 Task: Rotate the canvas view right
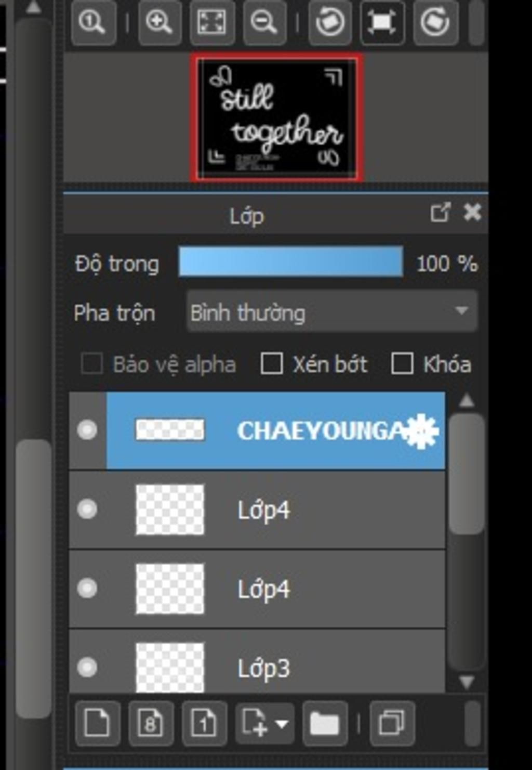tap(435, 22)
